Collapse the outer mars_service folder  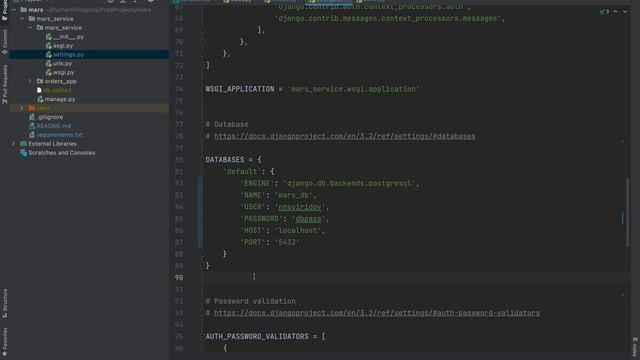(x=22, y=19)
